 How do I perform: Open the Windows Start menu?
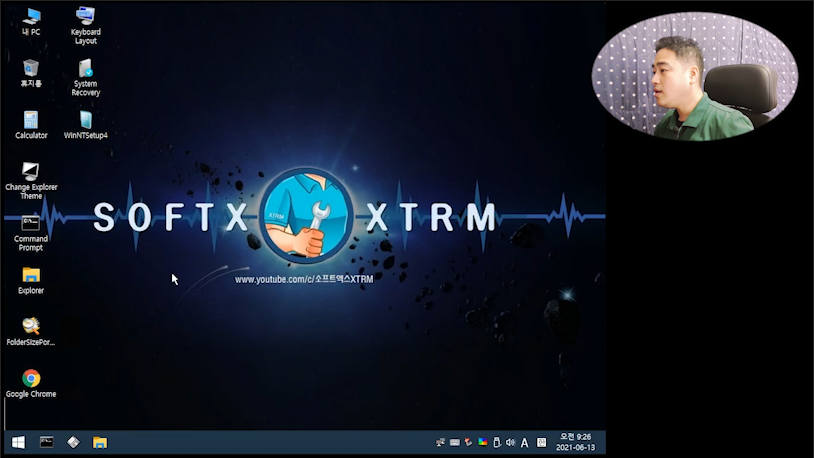[18, 442]
